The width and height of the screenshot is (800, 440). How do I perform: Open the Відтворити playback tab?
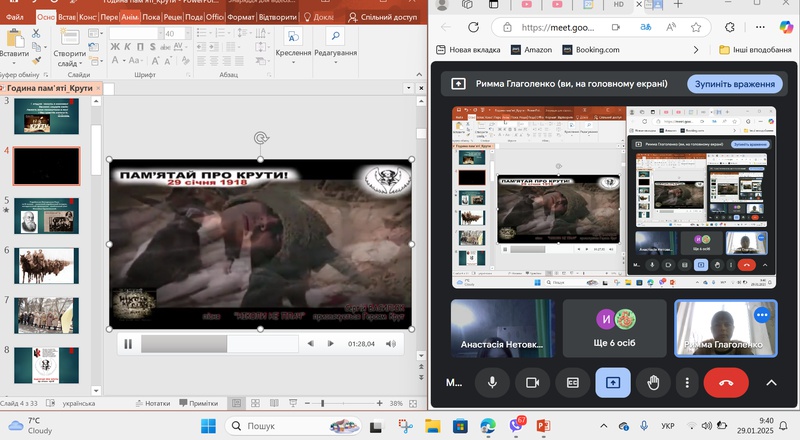(x=278, y=17)
